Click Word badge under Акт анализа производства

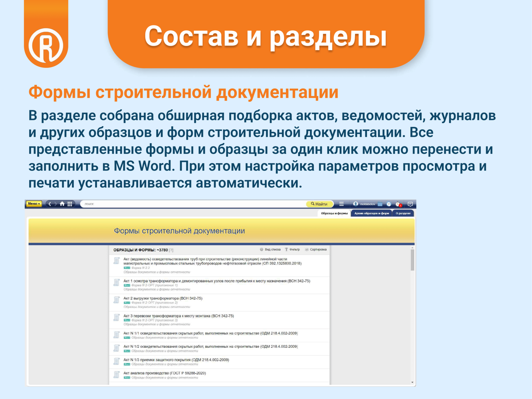coord(127,378)
